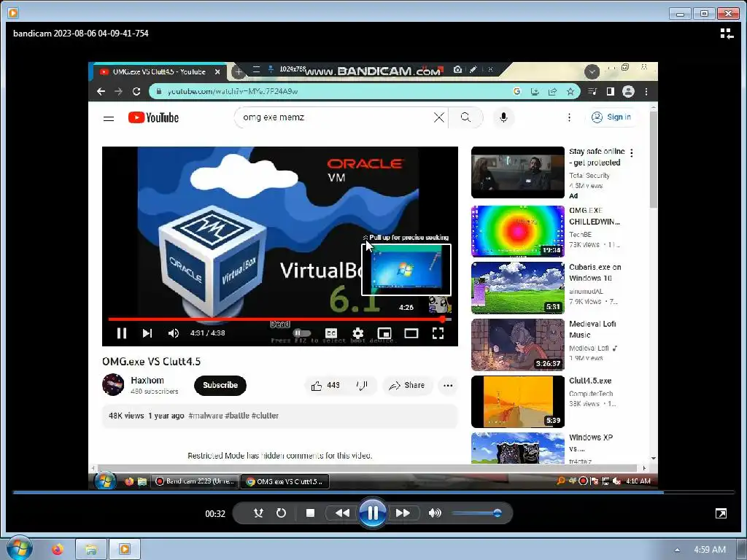Toggle YouTube closed captions (CC)

point(331,333)
